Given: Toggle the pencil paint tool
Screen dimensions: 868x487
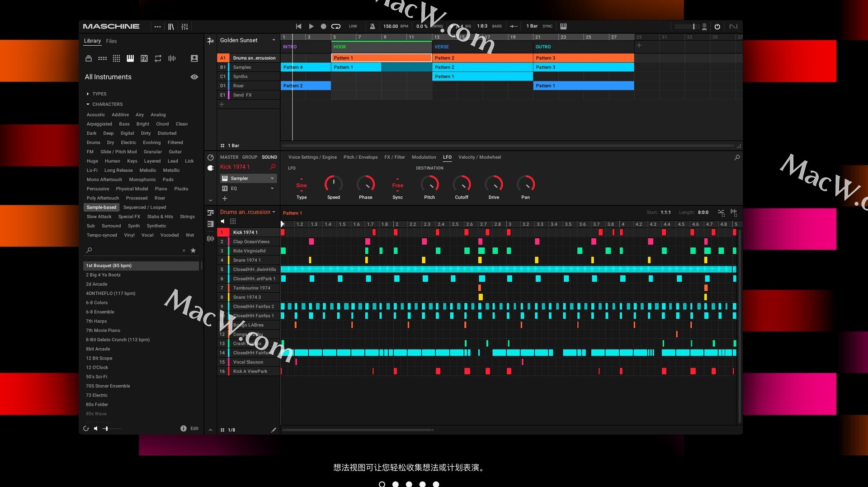Looking at the screenshot, I should pos(273,430).
